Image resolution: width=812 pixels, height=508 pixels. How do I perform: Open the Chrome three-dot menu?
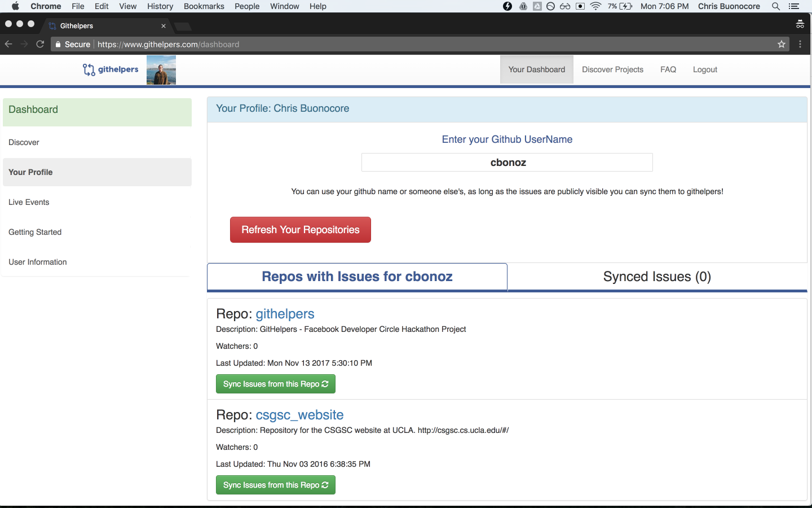pyautogui.click(x=800, y=44)
